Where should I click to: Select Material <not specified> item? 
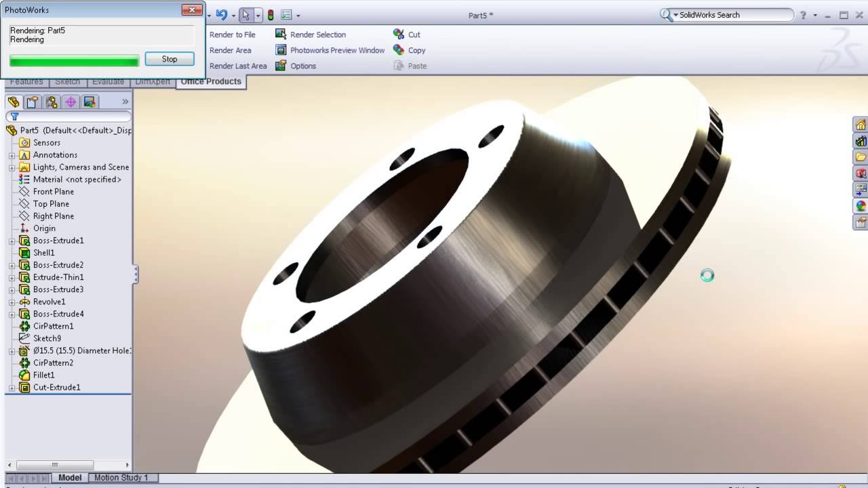pyautogui.click(x=77, y=180)
